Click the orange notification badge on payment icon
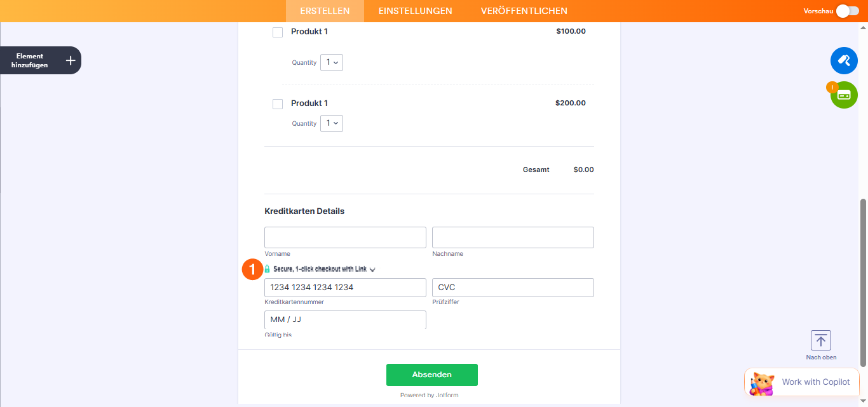Image resolution: width=868 pixels, height=407 pixels. pos(832,86)
